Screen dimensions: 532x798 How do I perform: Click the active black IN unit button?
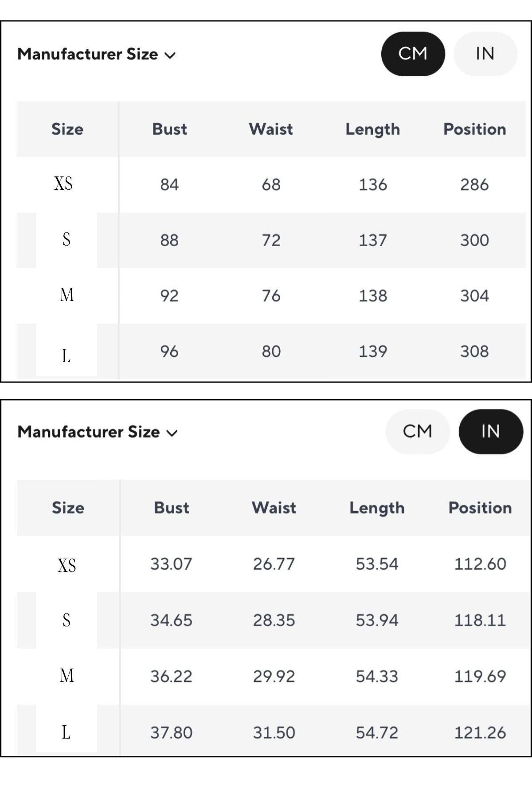pos(490,431)
